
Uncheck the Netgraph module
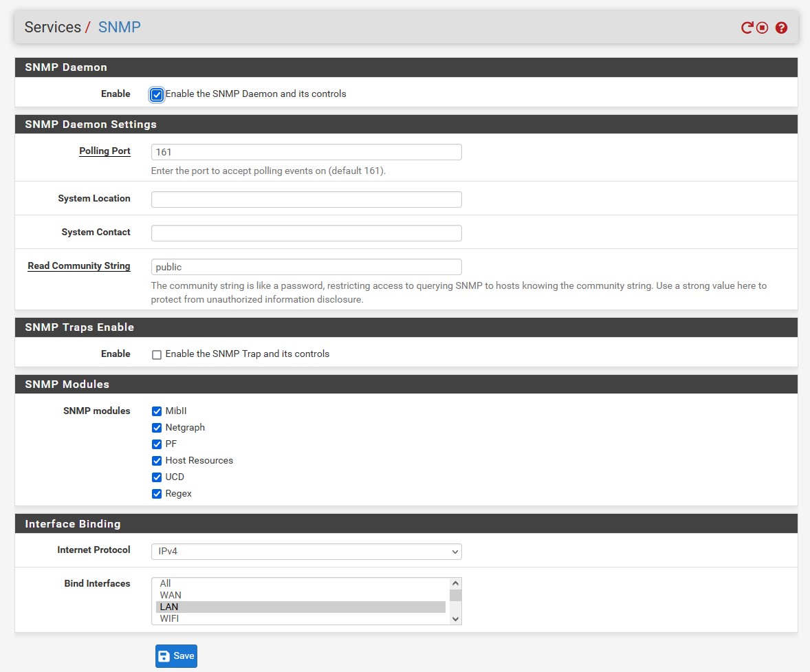coord(157,428)
